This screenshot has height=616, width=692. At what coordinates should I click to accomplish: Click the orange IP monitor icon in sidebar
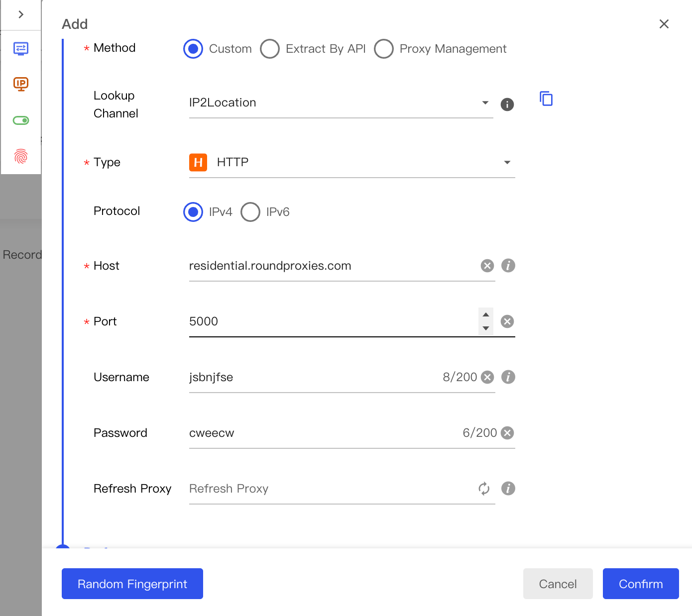coord(20,84)
